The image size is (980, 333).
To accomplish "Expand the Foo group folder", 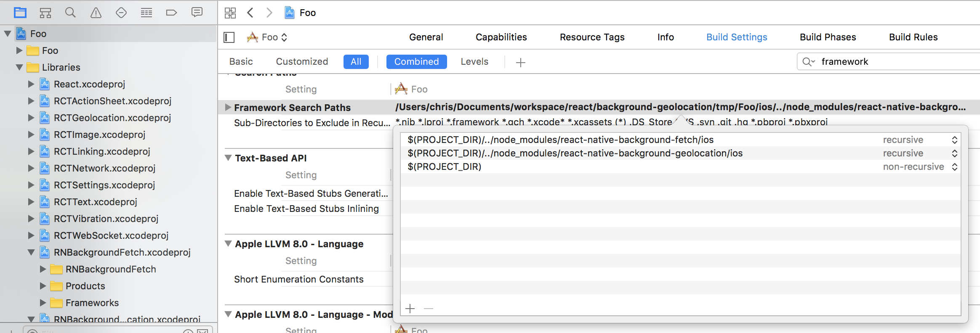I will 19,50.
